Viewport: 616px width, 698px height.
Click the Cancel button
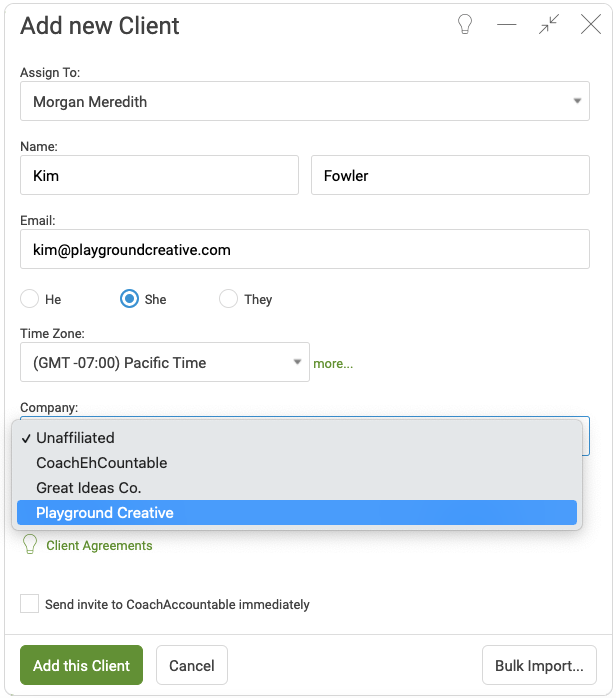(x=192, y=665)
